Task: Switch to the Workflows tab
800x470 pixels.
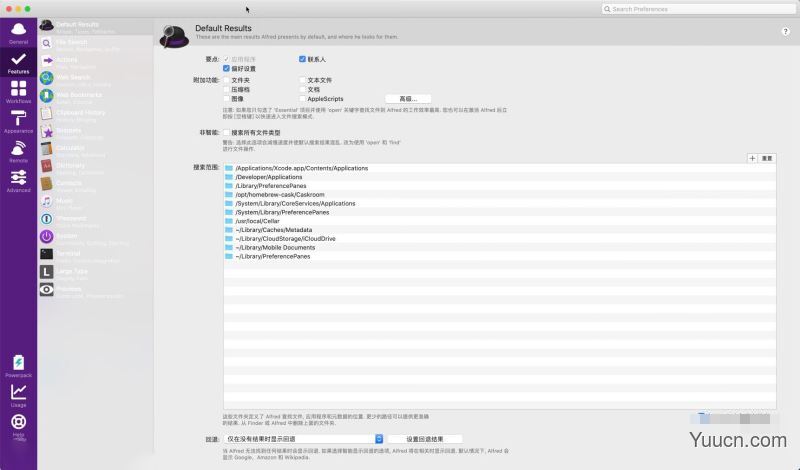Action: tap(18, 92)
